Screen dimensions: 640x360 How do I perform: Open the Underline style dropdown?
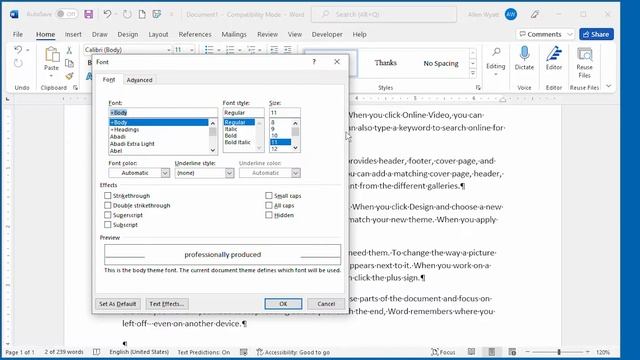(x=229, y=173)
